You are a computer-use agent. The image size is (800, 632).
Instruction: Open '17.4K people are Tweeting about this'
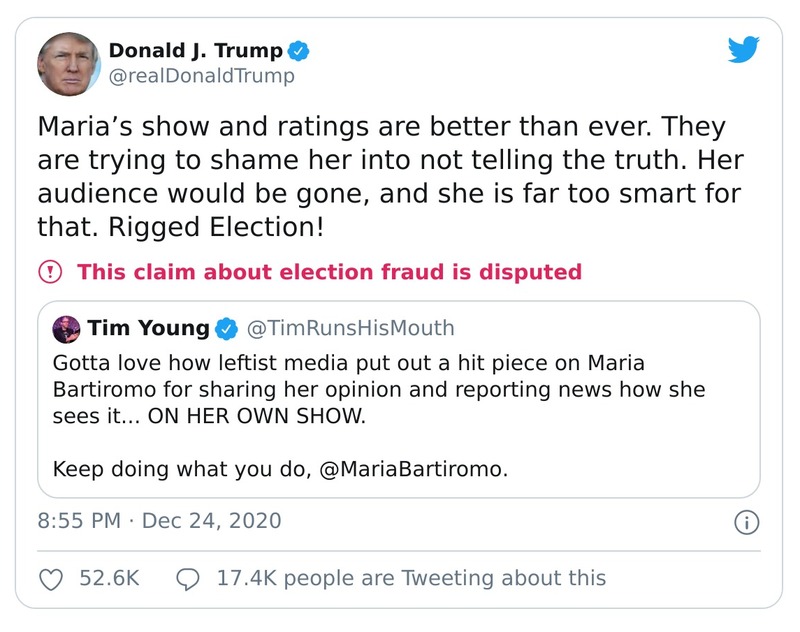point(411,578)
